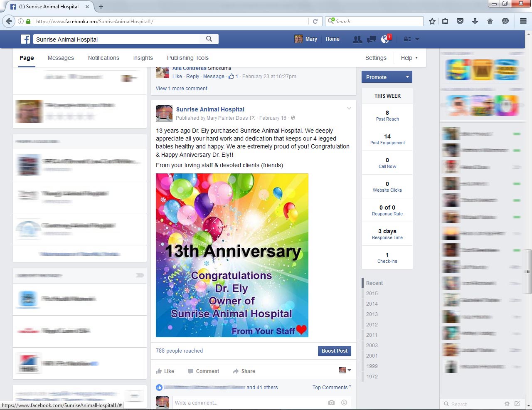Image resolution: width=532 pixels, height=410 pixels.
Task: Open the Sunrise Animal Hospital post author link
Action: click(210, 109)
